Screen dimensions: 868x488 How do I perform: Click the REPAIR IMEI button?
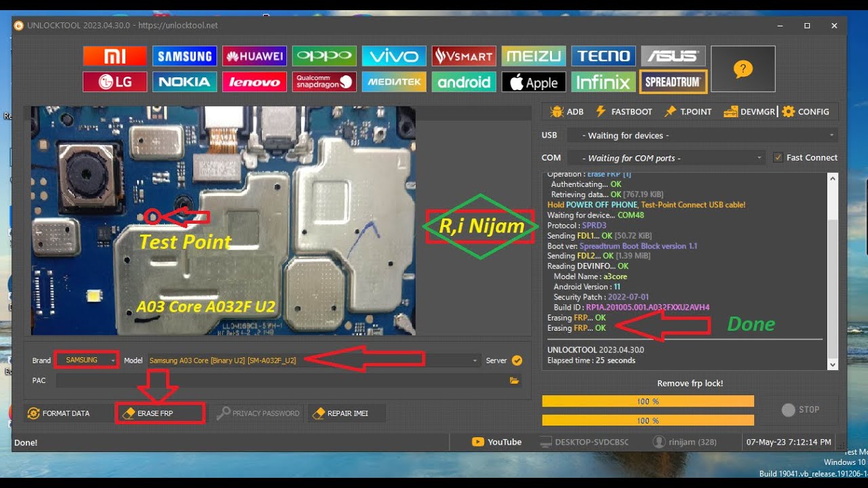pos(347,413)
